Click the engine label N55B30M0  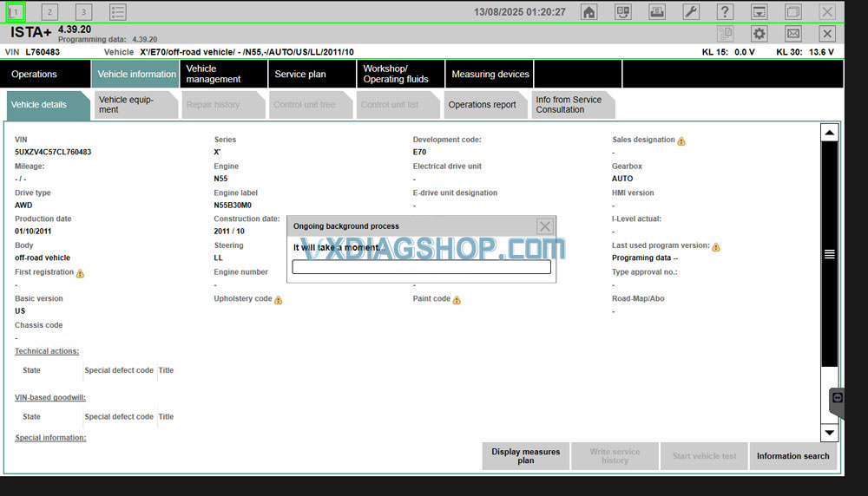pos(233,206)
